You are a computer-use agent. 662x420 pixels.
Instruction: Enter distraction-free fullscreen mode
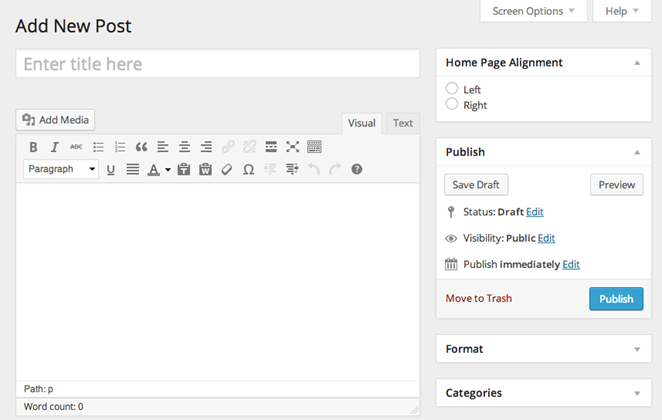[293, 147]
